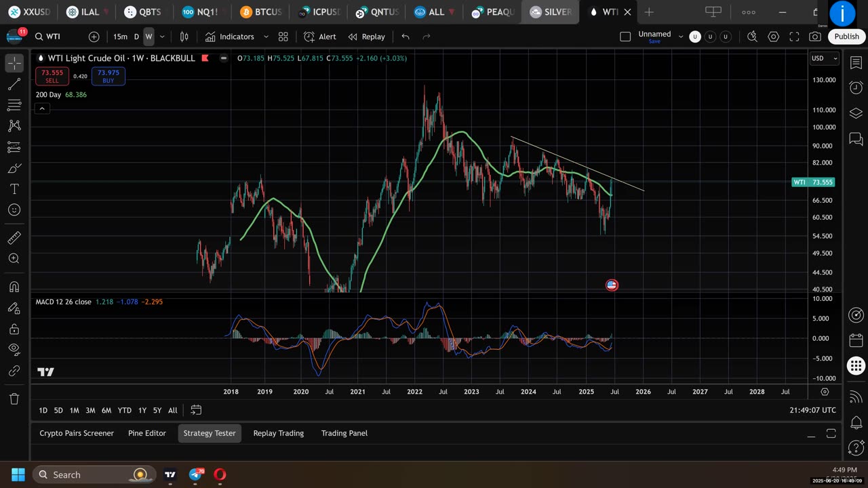Click the link drawings icon in sidebar
The height and width of the screenshot is (488, 868).
(14, 371)
